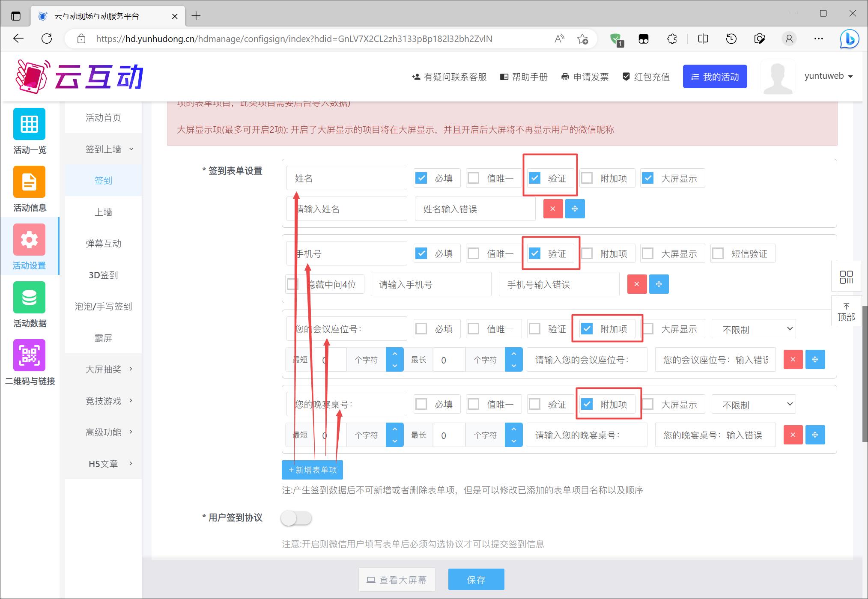Open the 二维码与链接 QR code icon
868x599 pixels.
[29, 355]
